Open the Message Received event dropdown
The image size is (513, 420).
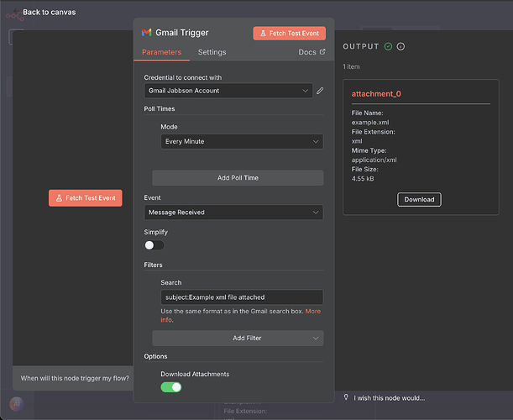pos(233,213)
